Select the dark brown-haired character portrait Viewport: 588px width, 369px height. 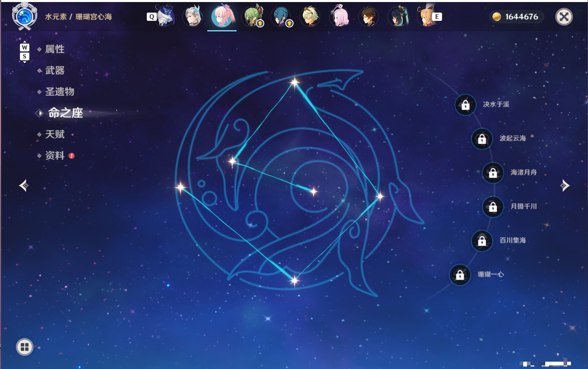pos(369,16)
